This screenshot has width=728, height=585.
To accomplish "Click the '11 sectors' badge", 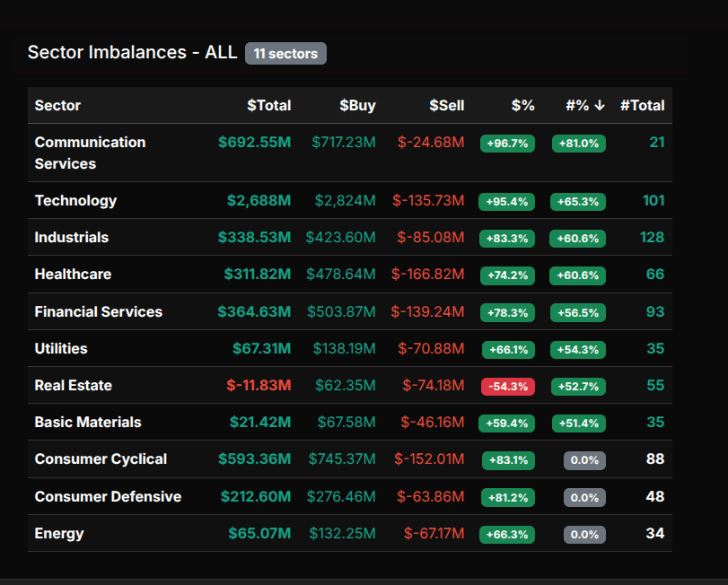I will (x=285, y=54).
